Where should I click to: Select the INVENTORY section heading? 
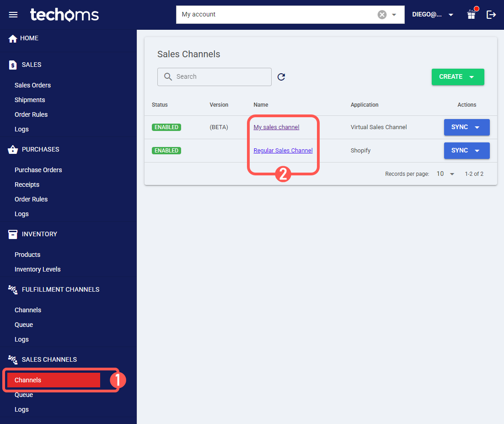pyautogui.click(x=39, y=234)
